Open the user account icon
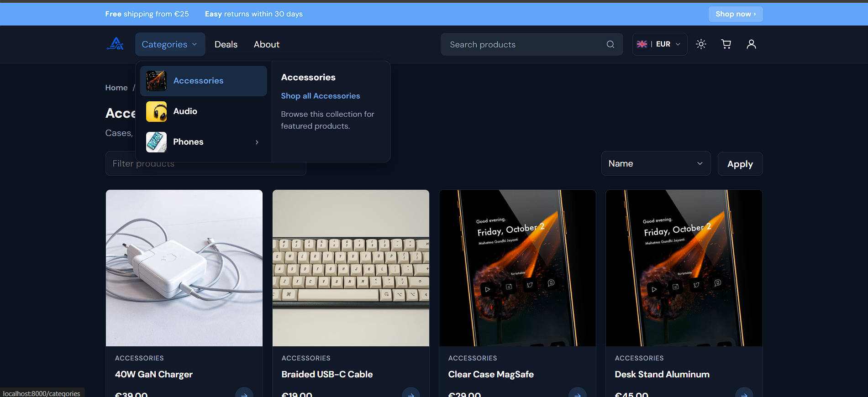Viewport: 868px width, 397px height. pos(751,44)
